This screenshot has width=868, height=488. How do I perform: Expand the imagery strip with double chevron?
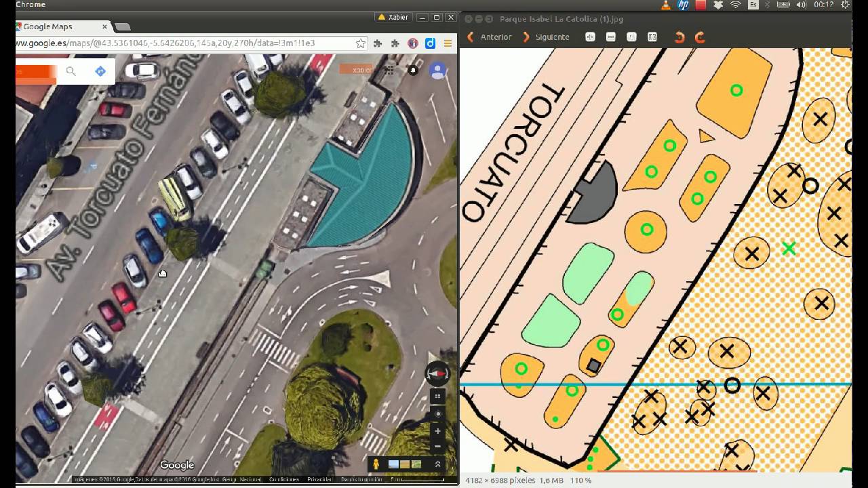438,464
